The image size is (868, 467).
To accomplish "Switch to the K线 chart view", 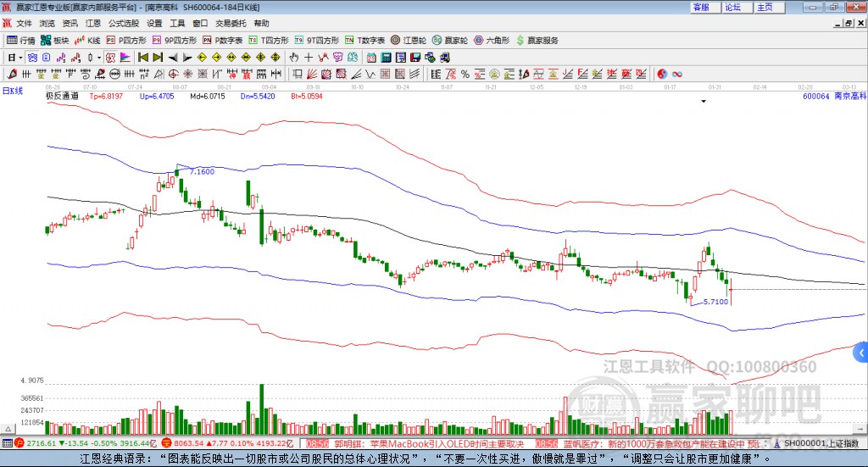I will click(88, 40).
